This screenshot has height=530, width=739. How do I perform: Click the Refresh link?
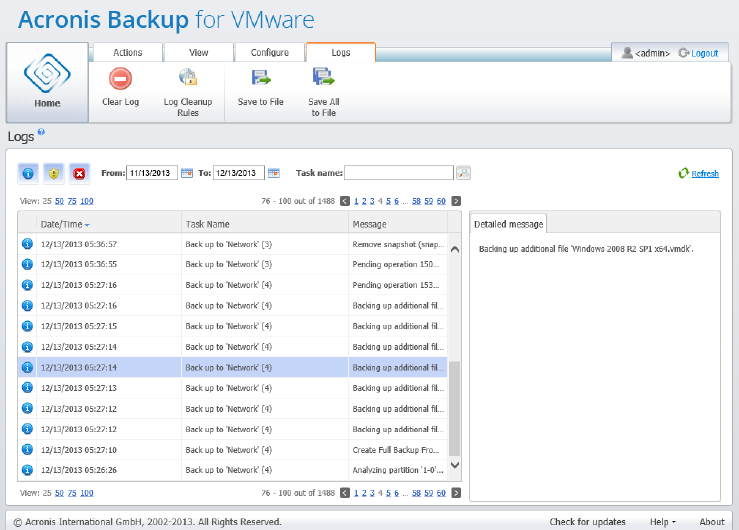[x=705, y=173]
